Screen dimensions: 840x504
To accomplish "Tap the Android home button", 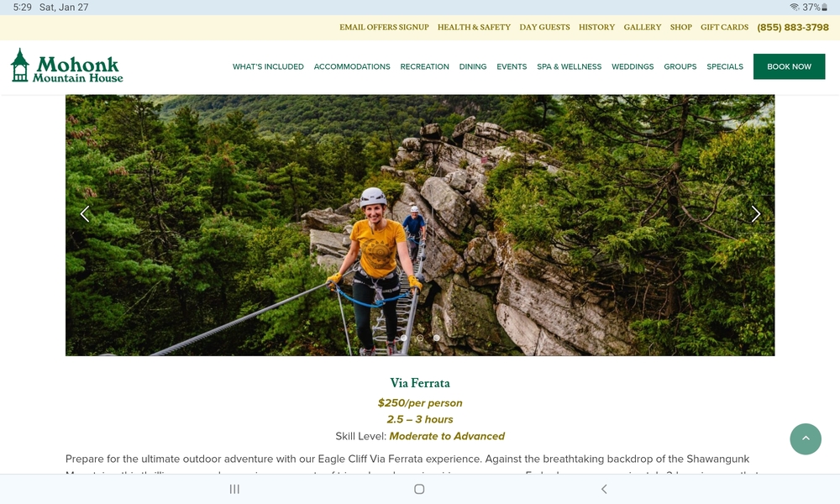I will click(x=419, y=489).
